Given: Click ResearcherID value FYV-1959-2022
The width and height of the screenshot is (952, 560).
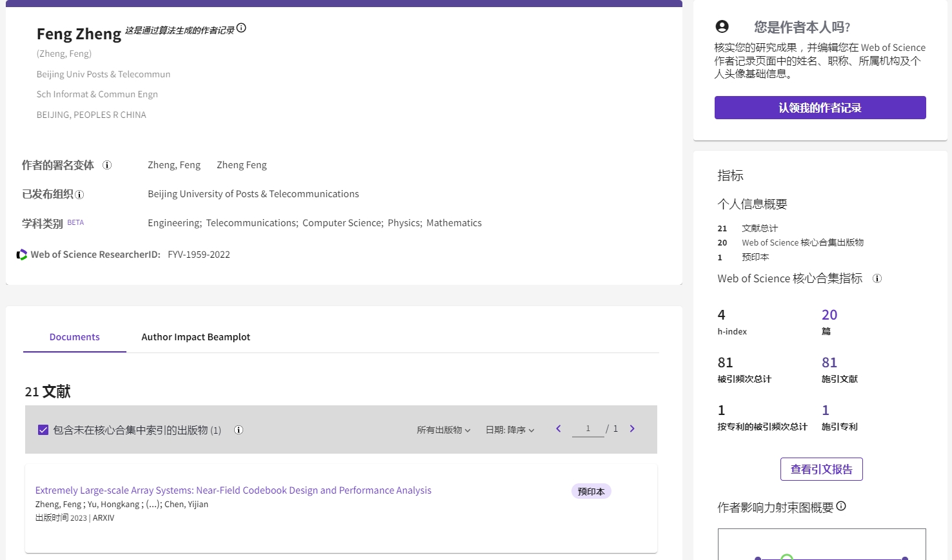Looking at the screenshot, I should 199,255.
